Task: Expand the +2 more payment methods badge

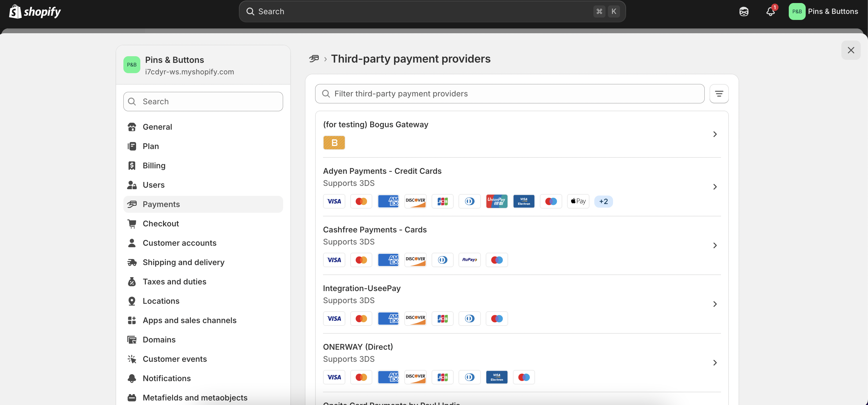Action: [603, 201]
